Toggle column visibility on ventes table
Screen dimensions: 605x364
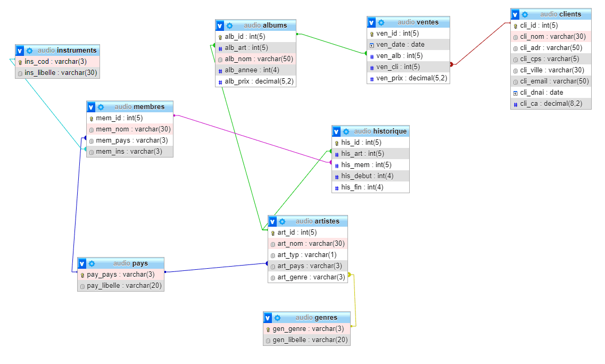(371, 22)
